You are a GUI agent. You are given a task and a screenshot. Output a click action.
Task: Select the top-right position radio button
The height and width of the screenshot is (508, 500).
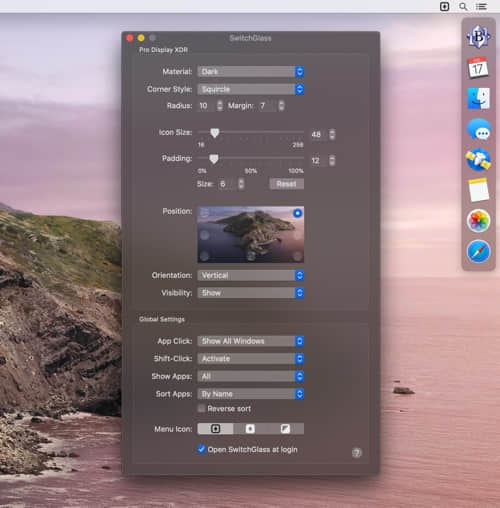pos(297,213)
